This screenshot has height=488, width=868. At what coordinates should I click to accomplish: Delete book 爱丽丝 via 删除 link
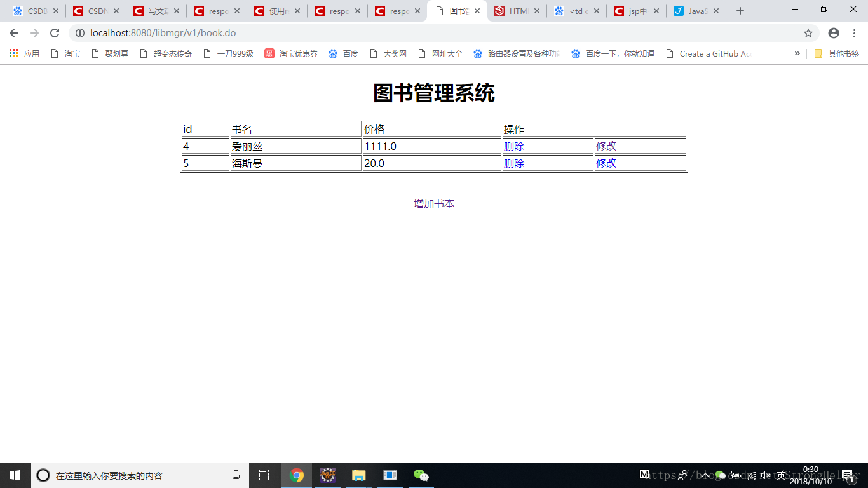[x=513, y=146]
